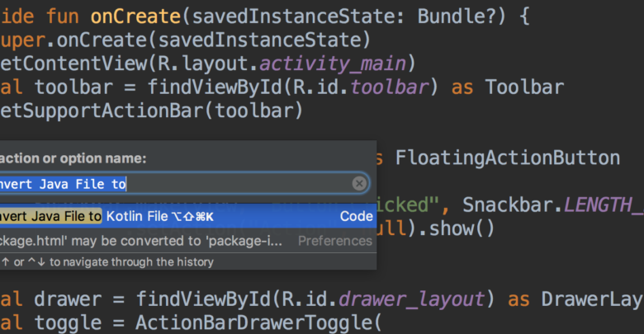
Task: Click 'toggle' variable name in the last line
Action: [x=68, y=323]
